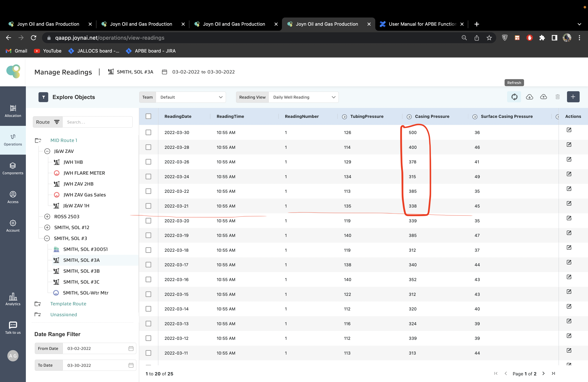The image size is (588, 382).
Task: Check the 2022-03-28 reading row checkbox
Action: click(x=148, y=147)
